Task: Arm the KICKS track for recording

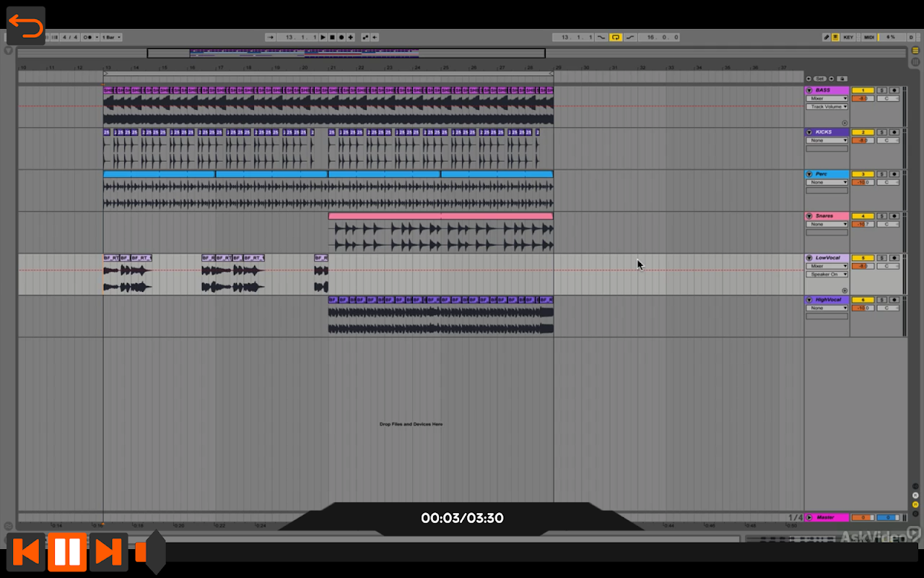Action: coord(894,132)
